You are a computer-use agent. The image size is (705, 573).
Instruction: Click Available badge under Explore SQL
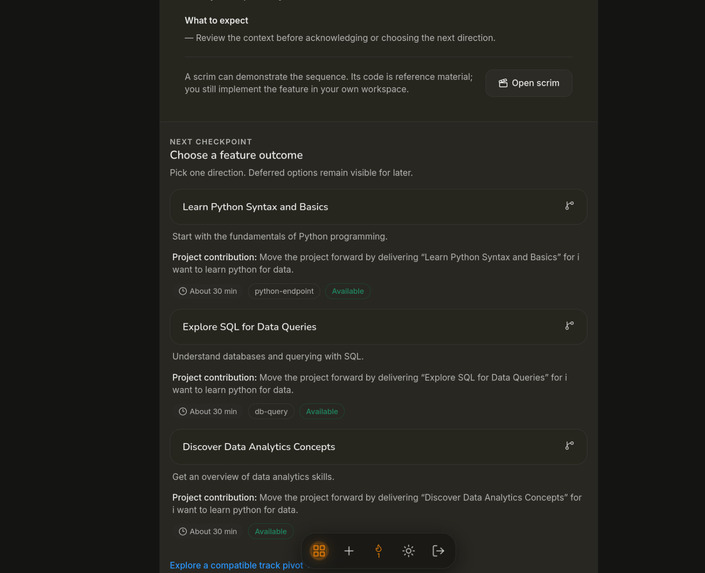(321, 412)
